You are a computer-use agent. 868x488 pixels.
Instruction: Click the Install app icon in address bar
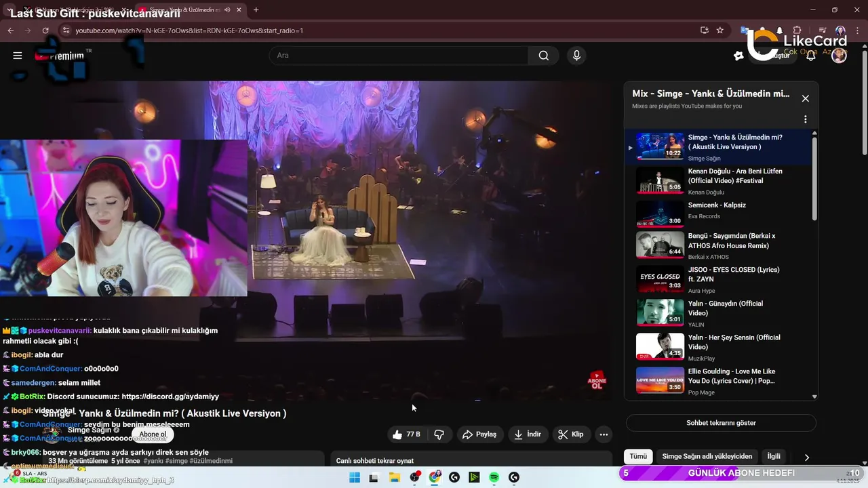point(704,30)
